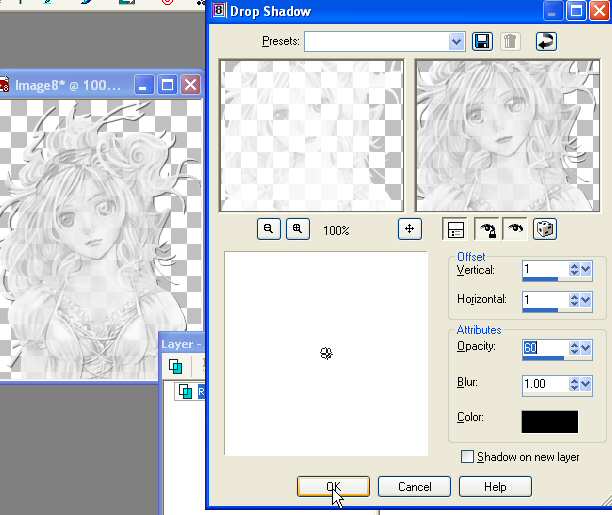Click the Vertical offset spinner arrows
Screen dimensions: 612x515
tap(574, 269)
